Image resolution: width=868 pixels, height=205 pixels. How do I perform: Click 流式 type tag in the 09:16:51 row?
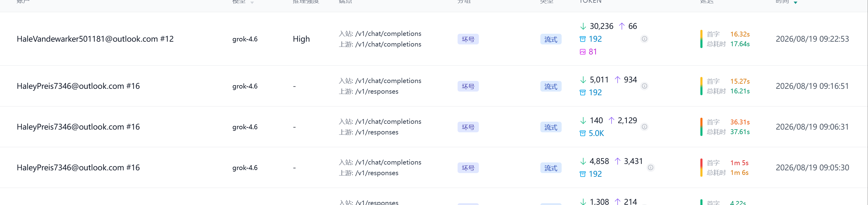(551, 86)
